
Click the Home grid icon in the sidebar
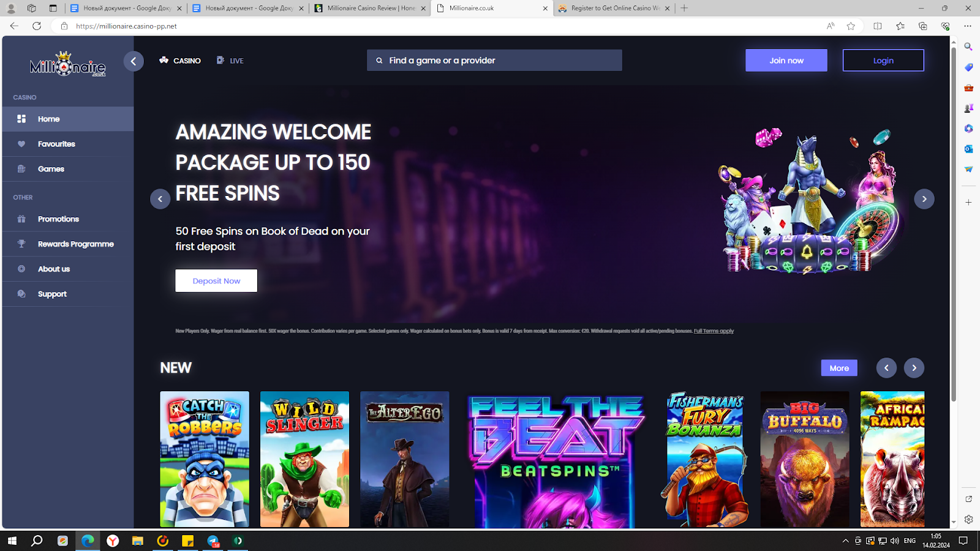21,119
